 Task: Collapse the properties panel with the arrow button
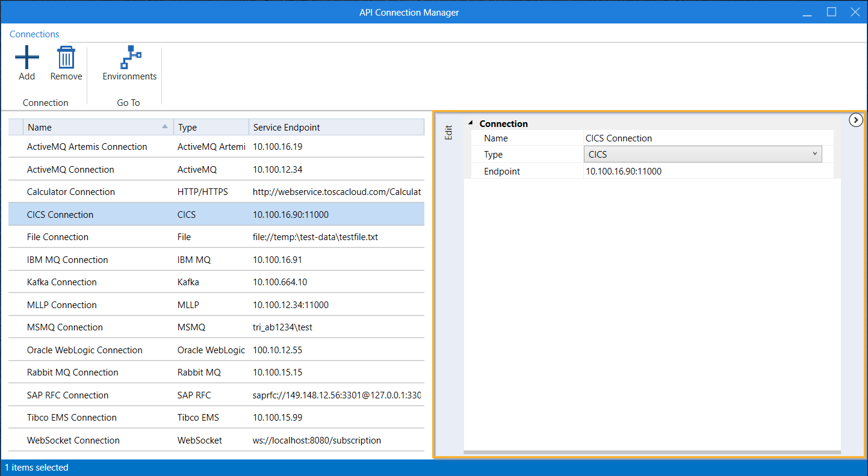(855, 120)
